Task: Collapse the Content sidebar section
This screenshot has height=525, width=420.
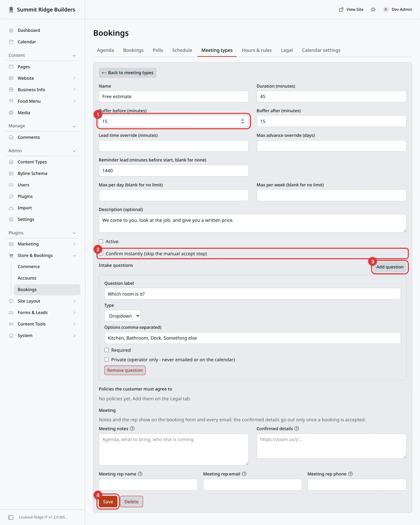Action: (74, 55)
